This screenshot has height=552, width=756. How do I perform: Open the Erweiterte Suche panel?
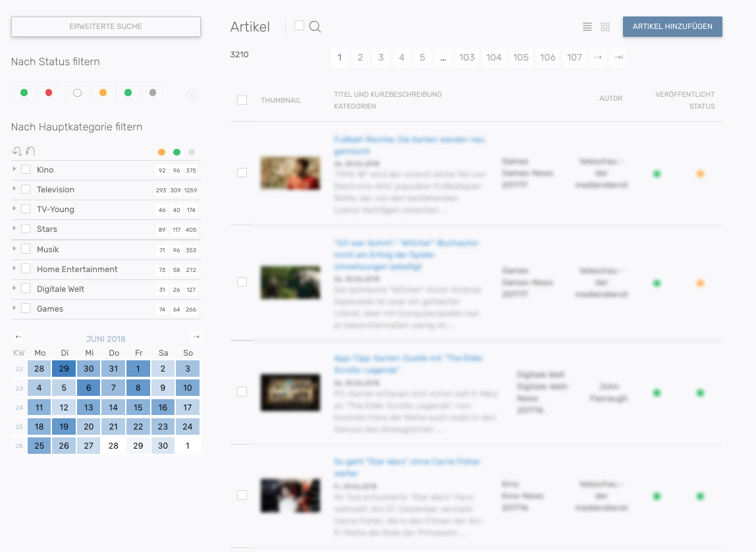[x=106, y=27]
